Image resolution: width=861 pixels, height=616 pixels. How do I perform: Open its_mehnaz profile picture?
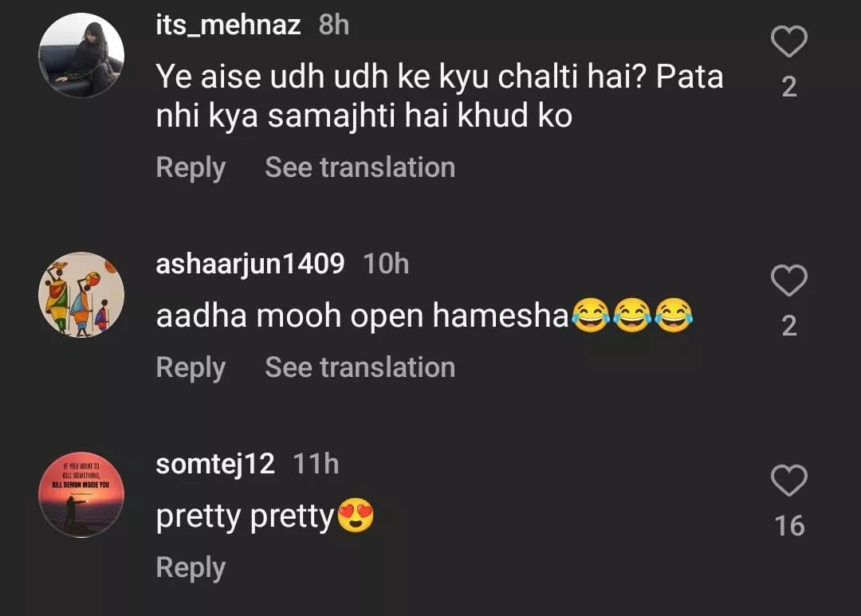click(x=81, y=56)
